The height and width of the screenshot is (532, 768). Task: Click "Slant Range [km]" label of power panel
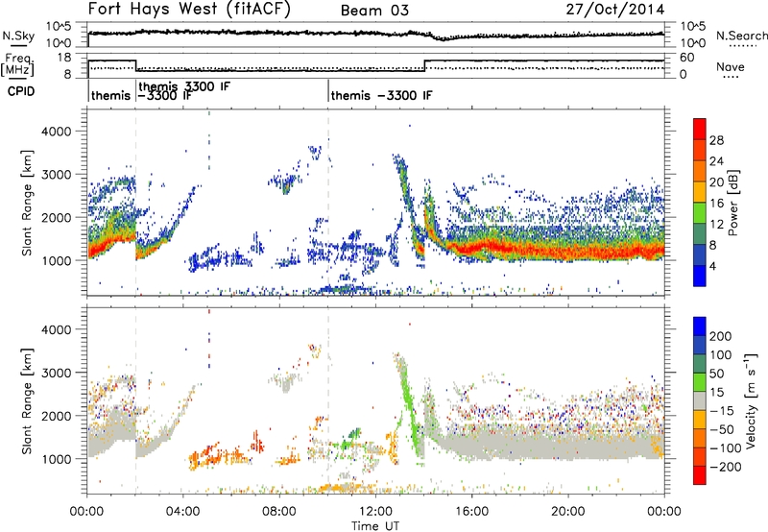(28, 203)
